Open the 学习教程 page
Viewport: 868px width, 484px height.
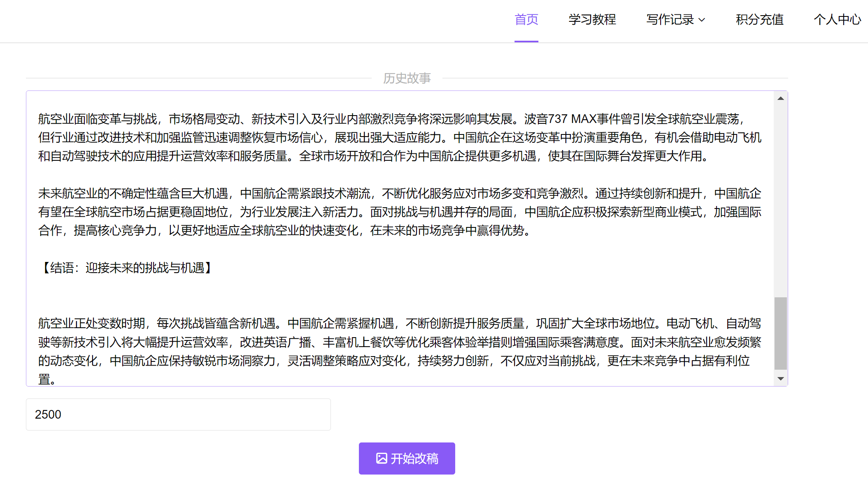click(592, 20)
